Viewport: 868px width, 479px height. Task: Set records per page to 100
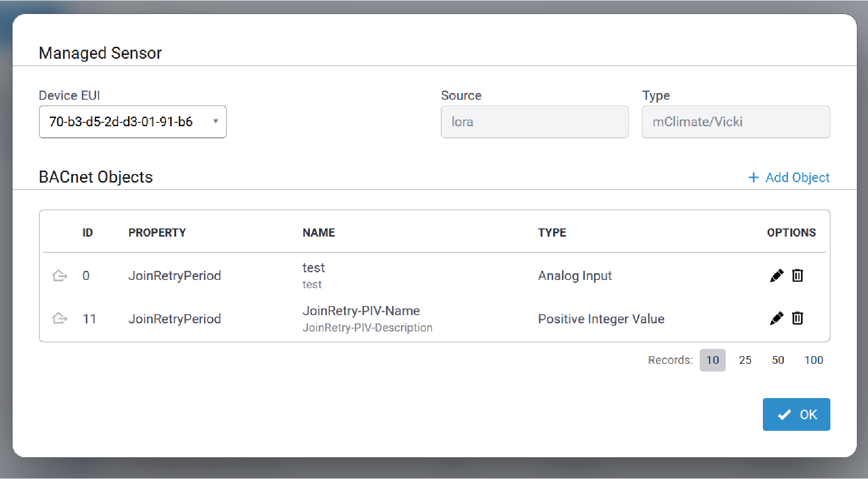(814, 360)
